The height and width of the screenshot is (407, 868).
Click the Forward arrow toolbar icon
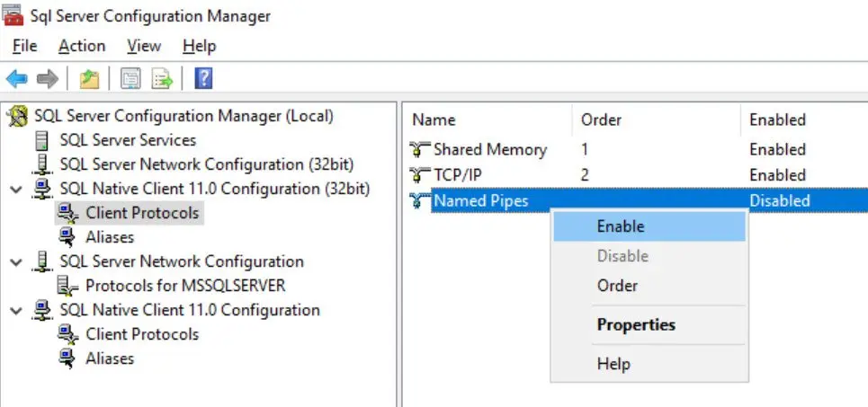coord(48,79)
